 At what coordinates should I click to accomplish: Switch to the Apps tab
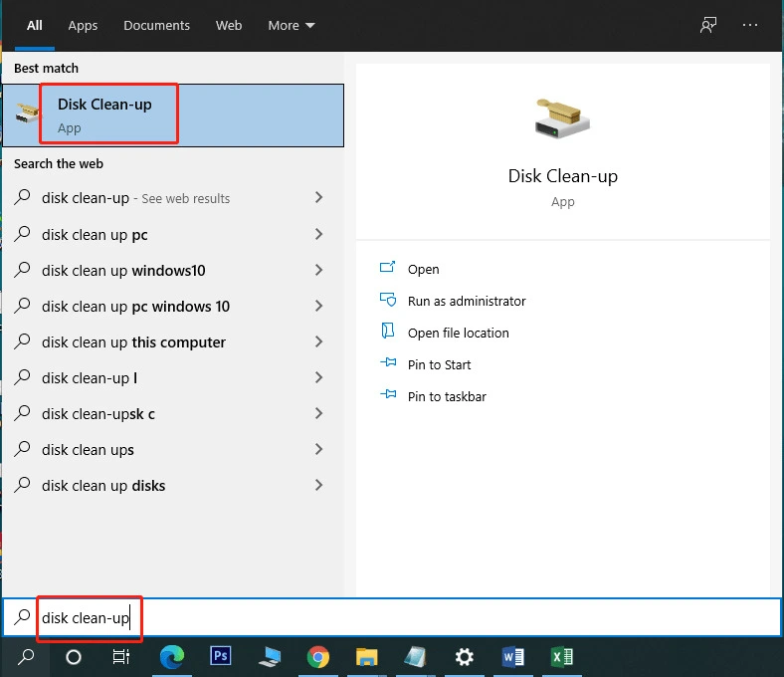point(83,26)
